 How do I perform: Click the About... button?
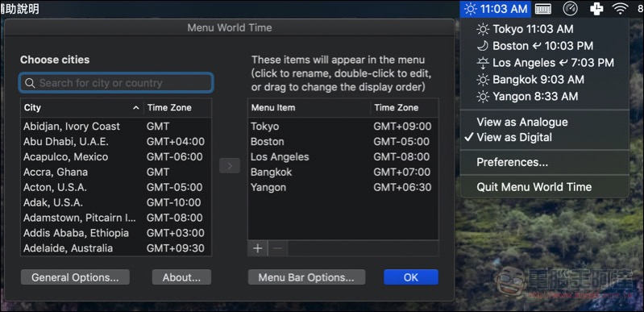click(x=181, y=277)
